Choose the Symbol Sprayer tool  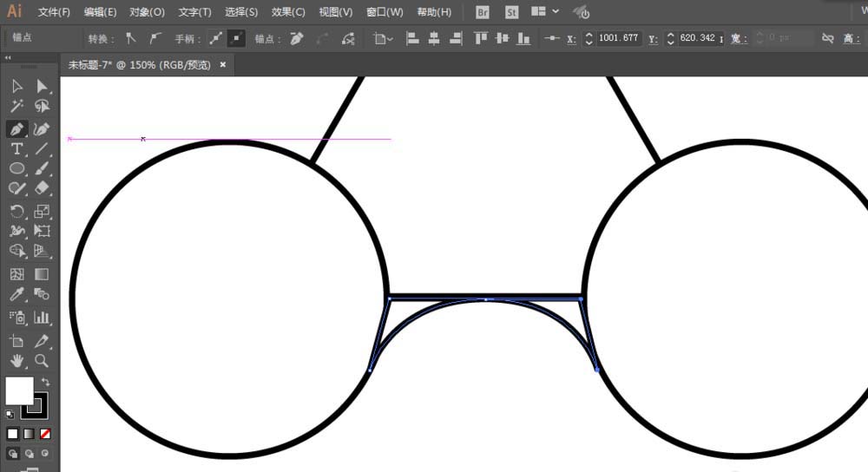(x=17, y=317)
